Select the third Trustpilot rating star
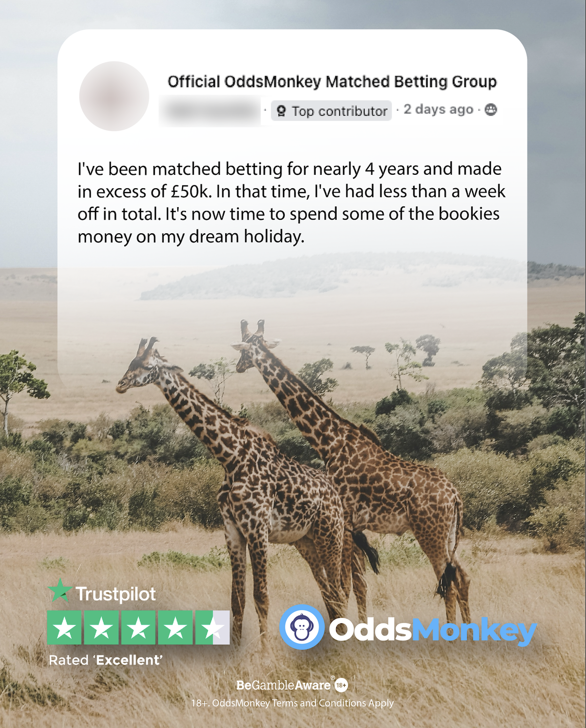Screen dimensions: 586x728 [x=139, y=628]
